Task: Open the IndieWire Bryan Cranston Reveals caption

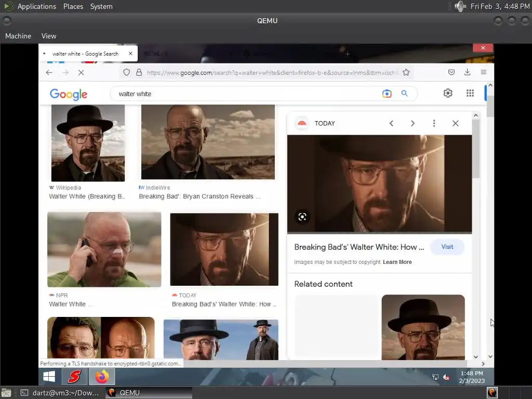Action: tap(200, 196)
